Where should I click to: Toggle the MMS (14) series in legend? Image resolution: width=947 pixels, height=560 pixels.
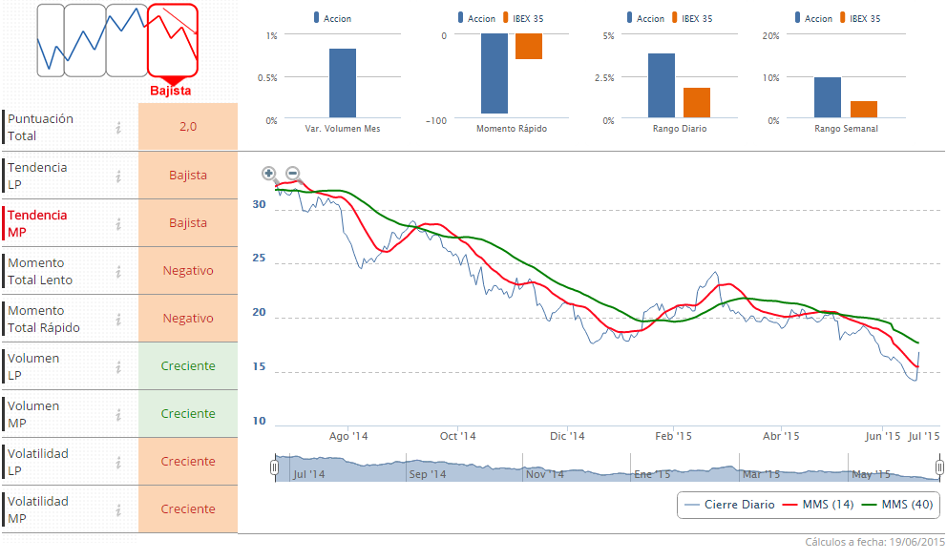[x=818, y=505]
